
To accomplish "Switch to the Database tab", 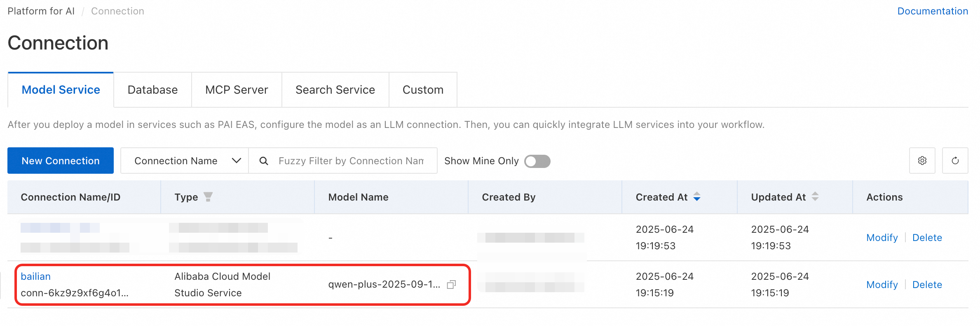I will coord(152,90).
